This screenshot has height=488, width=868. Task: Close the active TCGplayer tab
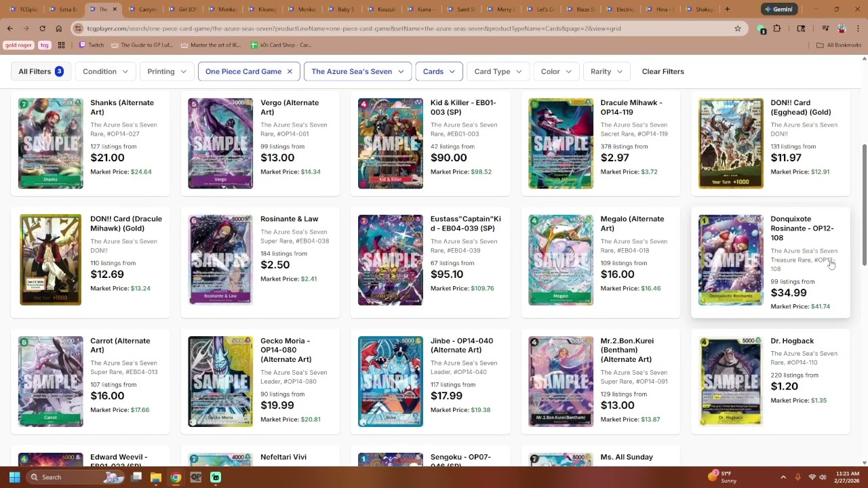coord(114,9)
